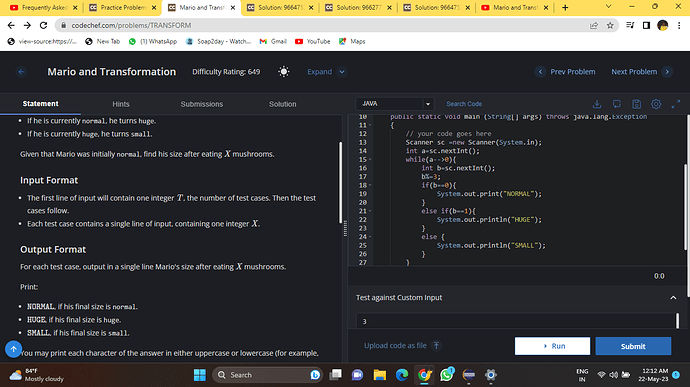
Task: Enter fullscreen editor mode icon
Action: pos(675,104)
